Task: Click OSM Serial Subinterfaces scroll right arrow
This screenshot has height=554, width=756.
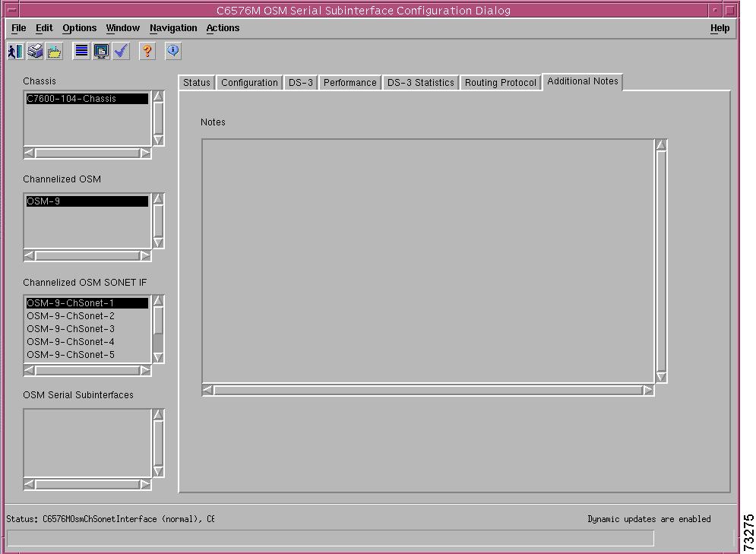Action: tap(145, 484)
